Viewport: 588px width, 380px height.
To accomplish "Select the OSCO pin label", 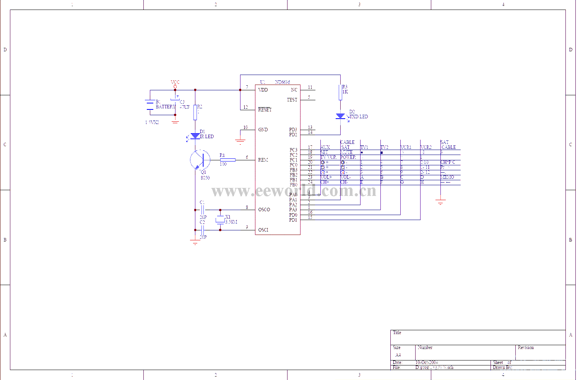I will (264, 210).
